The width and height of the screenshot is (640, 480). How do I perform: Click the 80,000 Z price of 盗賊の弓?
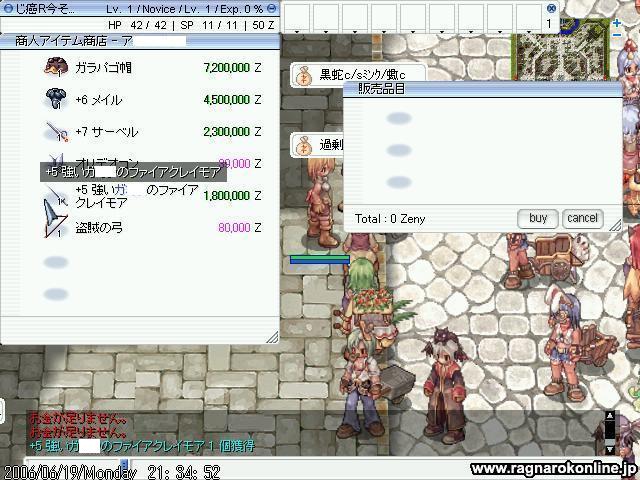click(240, 227)
